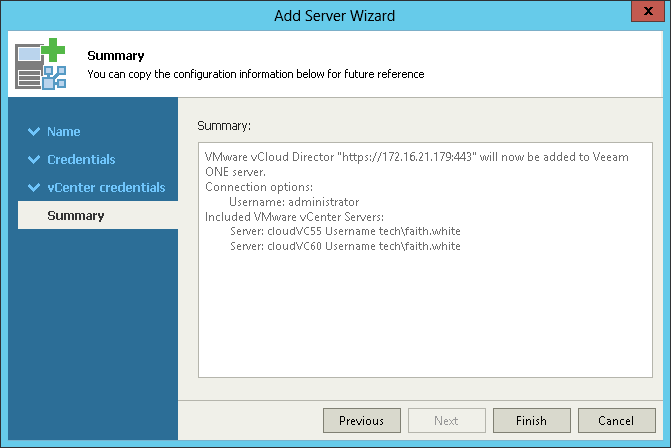Go to the Name wizard step
Screen dimensions: 671x448
tap(64, 131)
